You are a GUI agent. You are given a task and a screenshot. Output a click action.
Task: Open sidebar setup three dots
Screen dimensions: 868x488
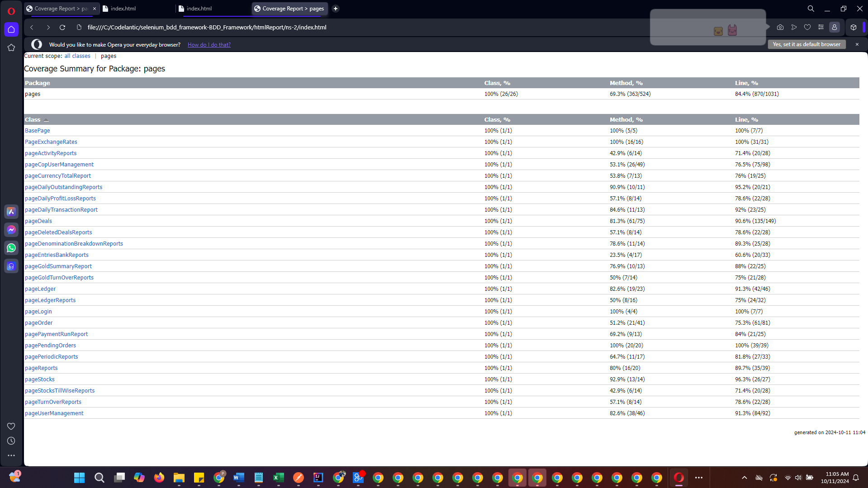click(x=11, y=455)
